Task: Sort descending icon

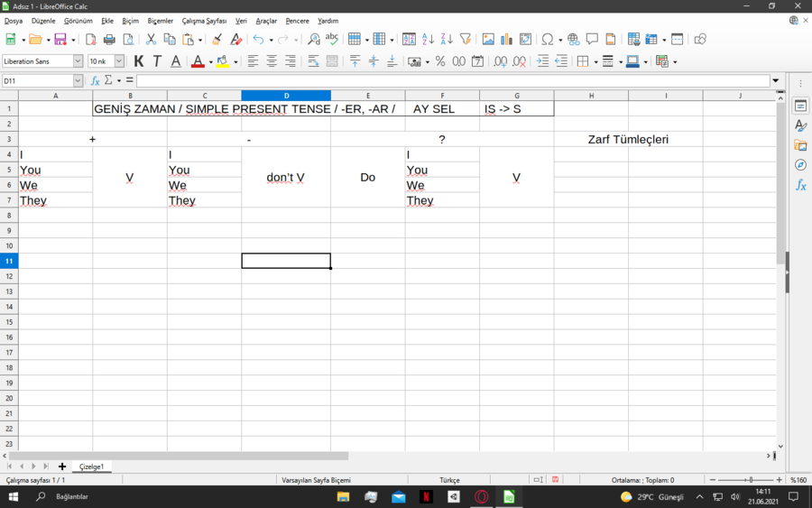Action: pyautogui.click(x=447, y=40)
